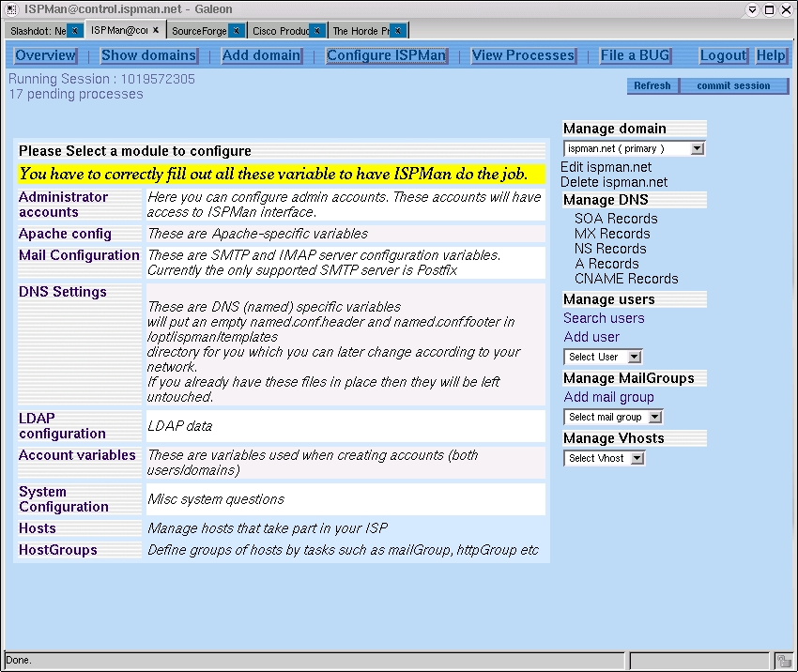Click the 'Manage domain' heading
Viewport: 798px width, 672px height.
point(615,129)
